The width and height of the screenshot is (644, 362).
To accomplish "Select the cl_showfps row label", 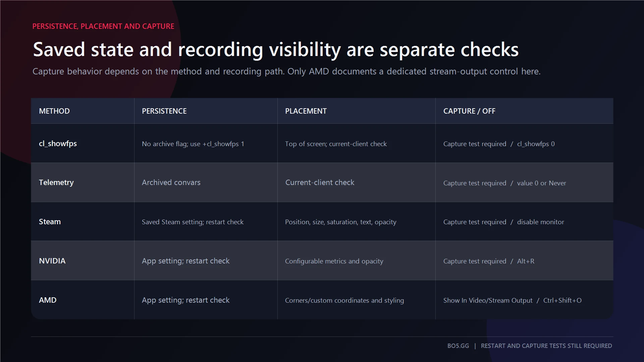I will (58, 143).
